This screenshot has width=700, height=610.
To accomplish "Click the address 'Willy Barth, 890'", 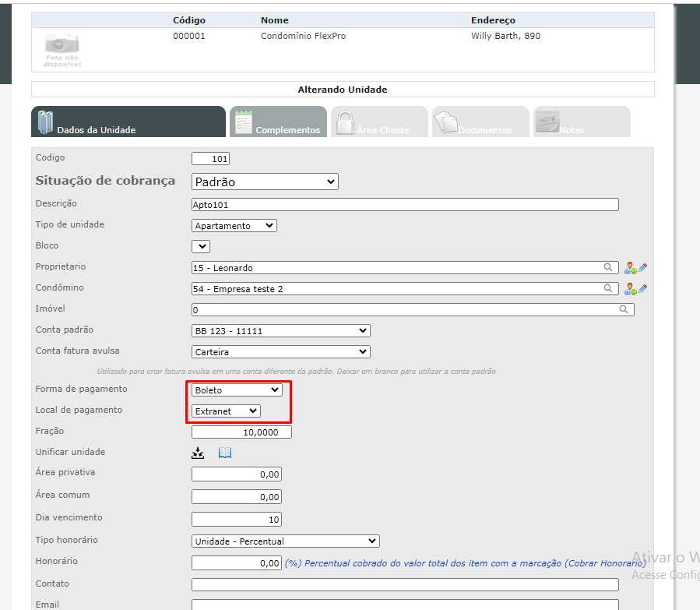I will (506, 36).
